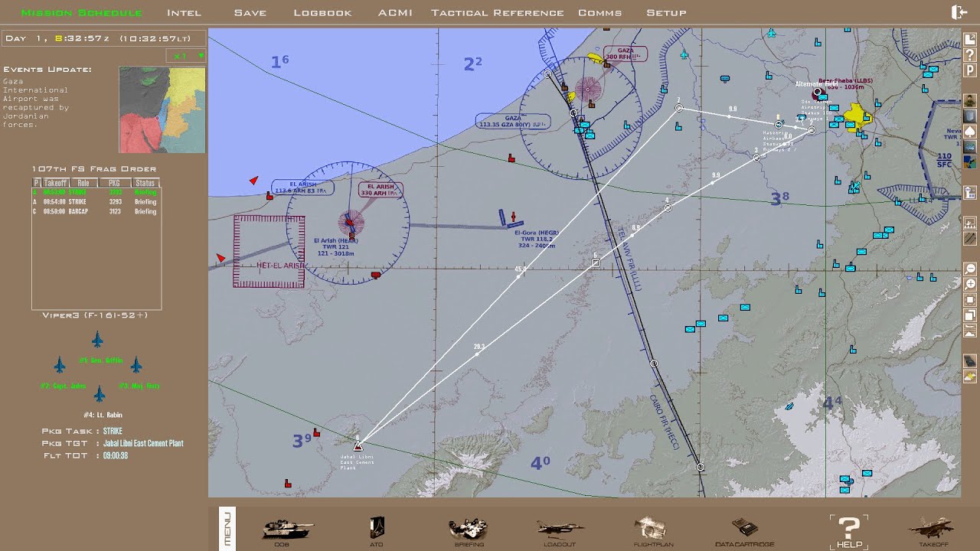980x551 pixels.
Task: Open Tactical Reference
Action: (498, 13)
